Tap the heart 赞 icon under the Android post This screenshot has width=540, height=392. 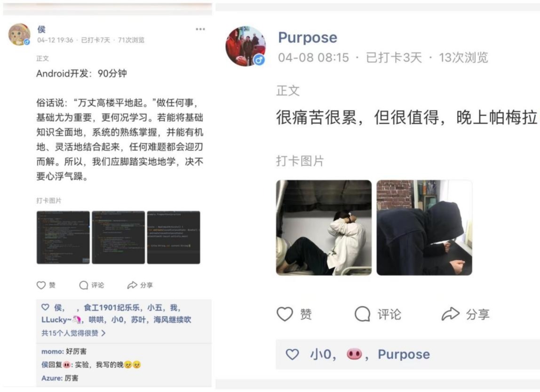click(41, 285)
